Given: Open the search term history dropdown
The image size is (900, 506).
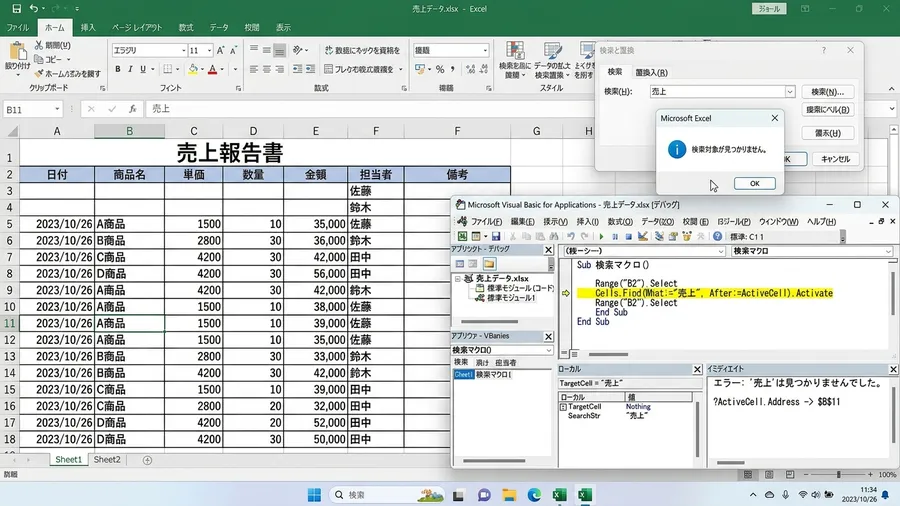Looking at the screenshot, I should click(790, 92).
